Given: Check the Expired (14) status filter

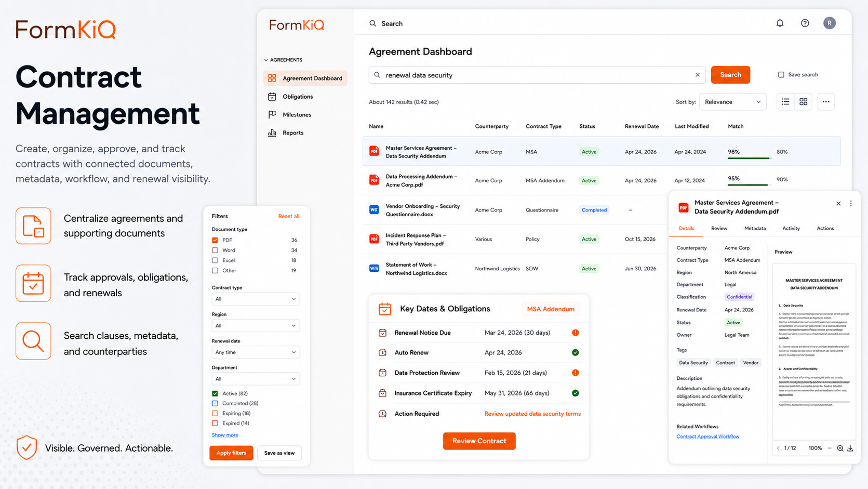Looking at the screenshot, I should pos(215,423).
